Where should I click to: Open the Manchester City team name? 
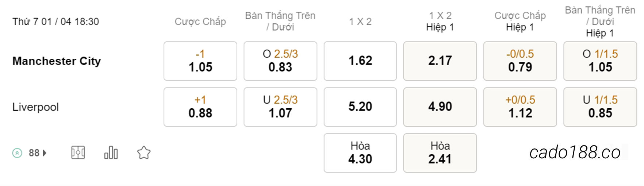[57, 61]
